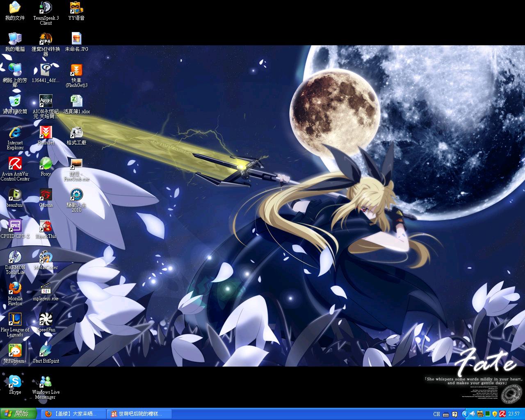Viewport: 525px width, 420px height.
Task: Select the CPUID CPU-Z icon
Action: click(15, 226)
